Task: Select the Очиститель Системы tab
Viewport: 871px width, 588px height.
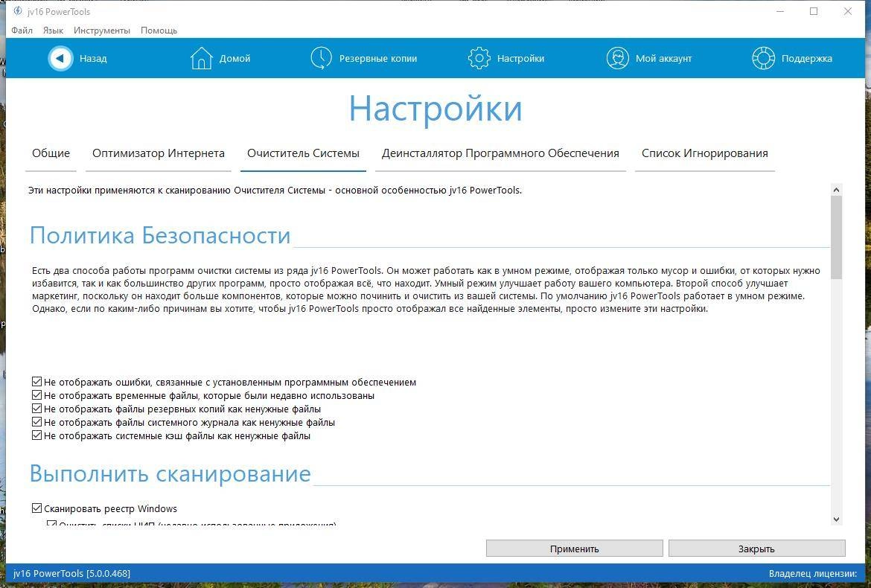Action: [303, 153]
